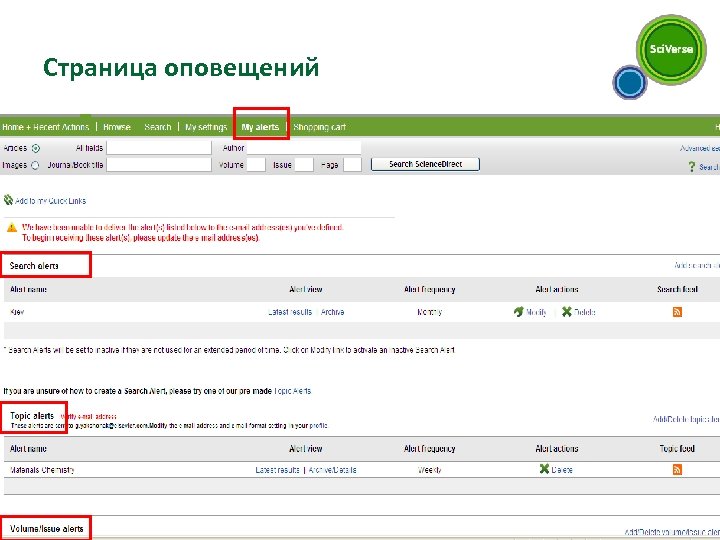720x540 pixels.
Task: Open Archive for the Kiev search alert
Action: point(332,312)
